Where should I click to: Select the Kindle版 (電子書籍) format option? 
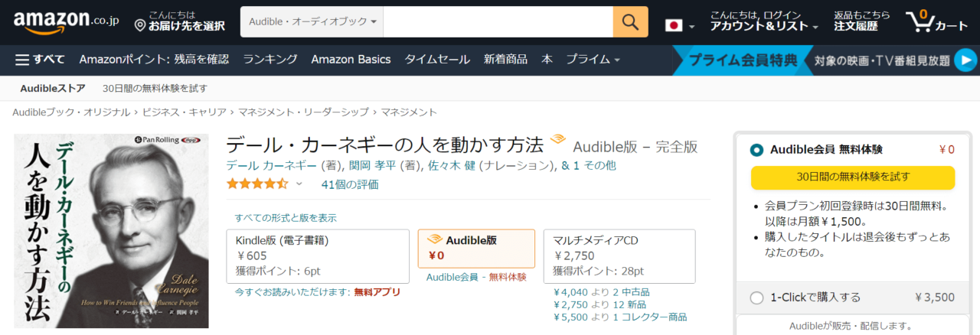pos(318,255)
